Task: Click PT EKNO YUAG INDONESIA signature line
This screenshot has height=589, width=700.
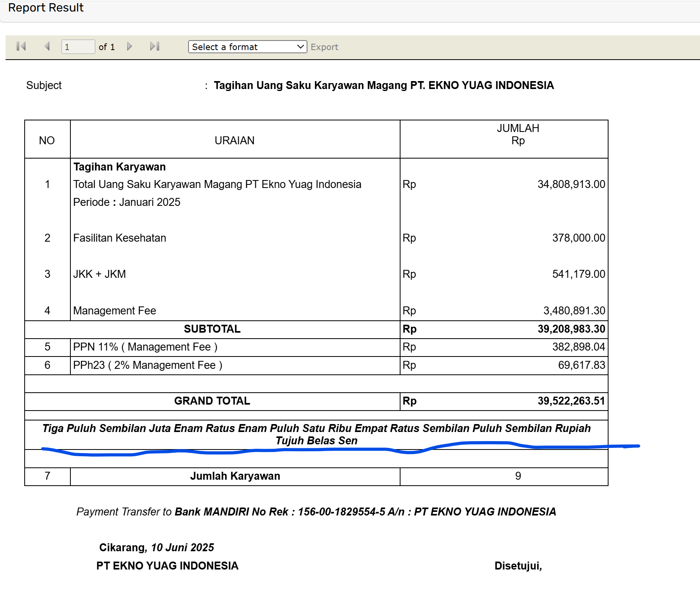Action: click(x=167, y=566)
